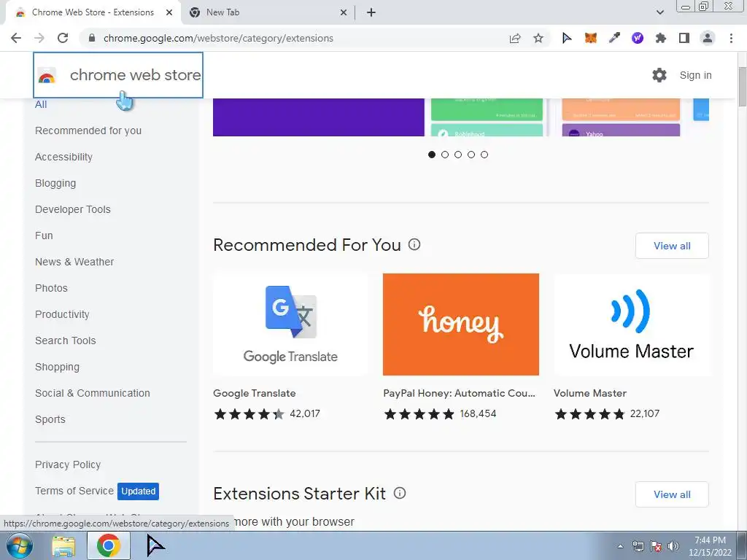The height and width of the screenshot is (560, 747).
Task: Open the Extensions puzzle piece menu
Action: pyautogui.click(x=661, y=38)
